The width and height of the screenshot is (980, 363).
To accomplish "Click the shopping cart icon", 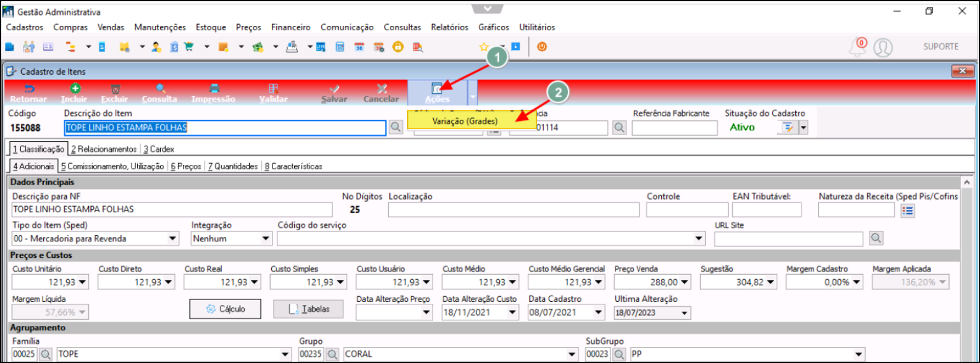I will tap(188, 46).
